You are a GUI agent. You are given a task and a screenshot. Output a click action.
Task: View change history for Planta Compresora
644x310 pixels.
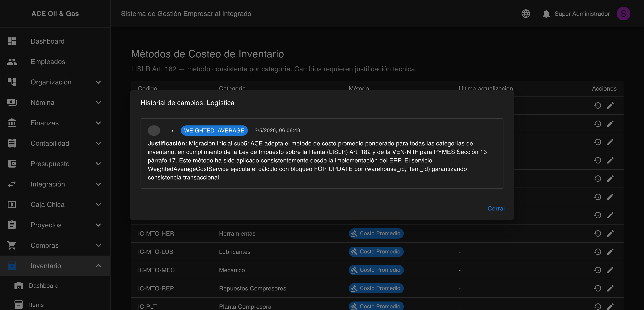(x=597, y=306)
